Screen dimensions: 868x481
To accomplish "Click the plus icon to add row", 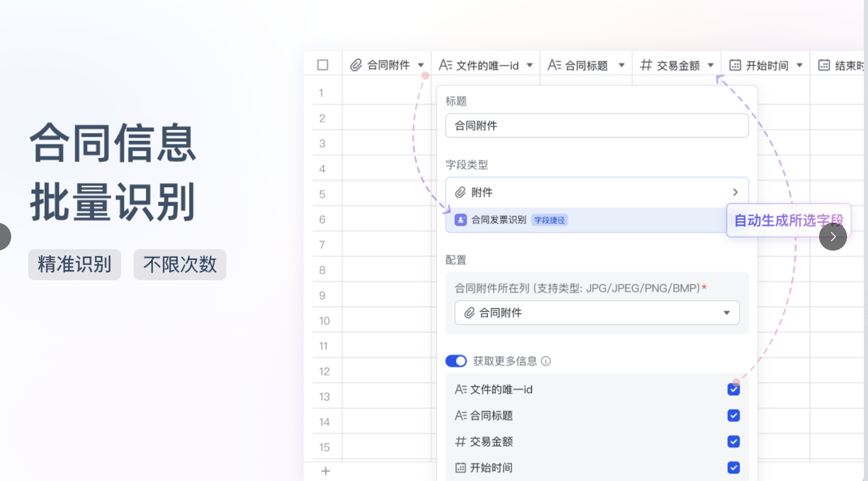I will 325,471.
